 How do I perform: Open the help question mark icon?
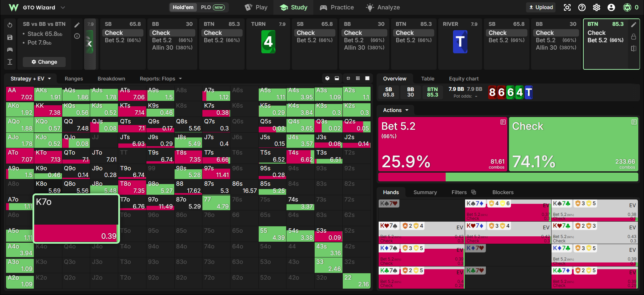click(582, 7)
